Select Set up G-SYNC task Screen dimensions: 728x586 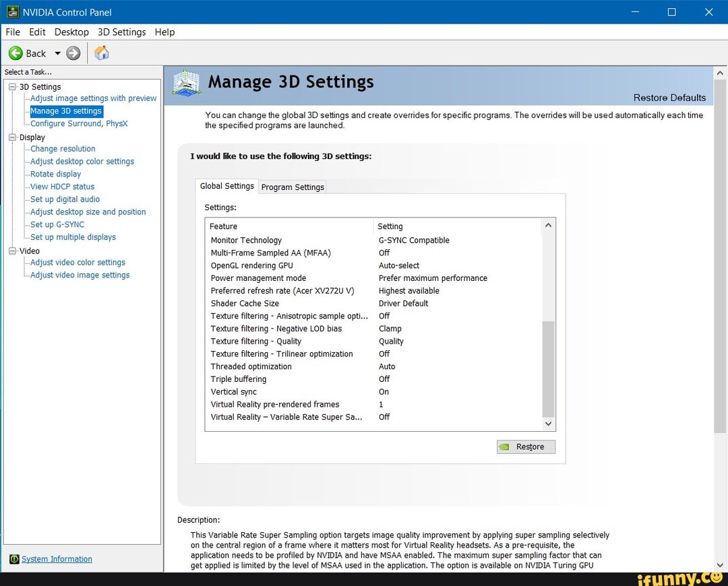pos(57,224)
